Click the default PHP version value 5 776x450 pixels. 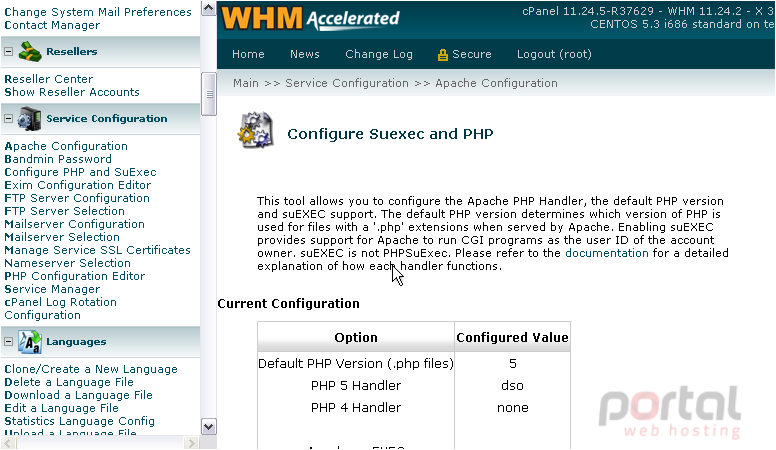coord(513,364)
